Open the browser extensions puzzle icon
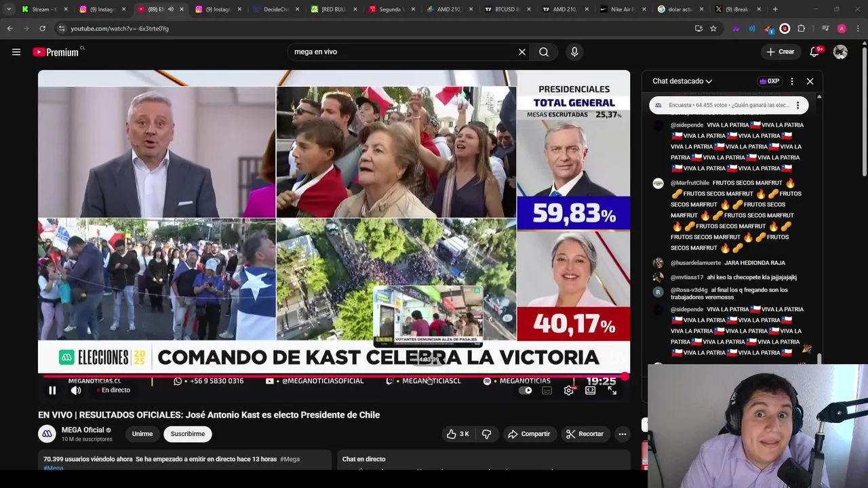Screen dimensions: 868x488 coord(802,28)
